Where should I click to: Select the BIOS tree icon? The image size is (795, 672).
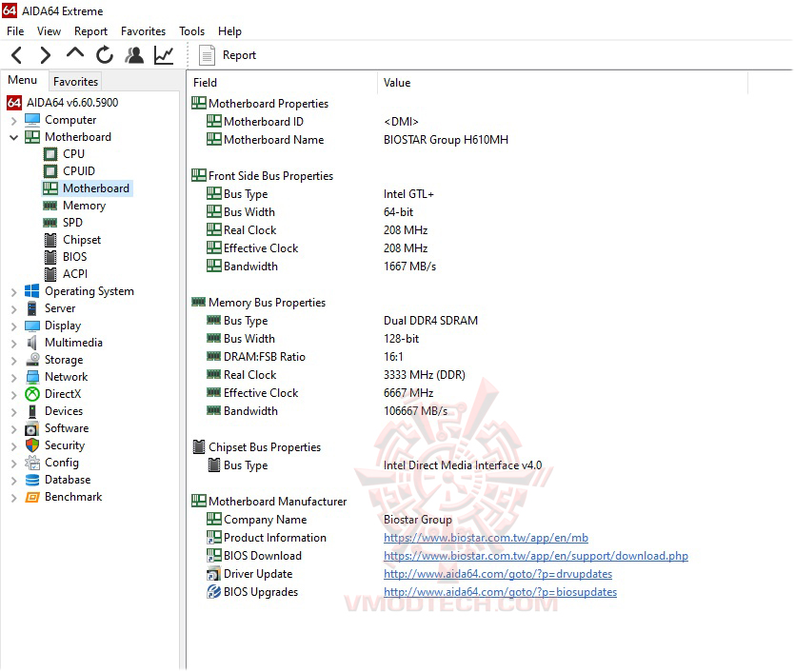pyautogui.click(x=50, y=257)
